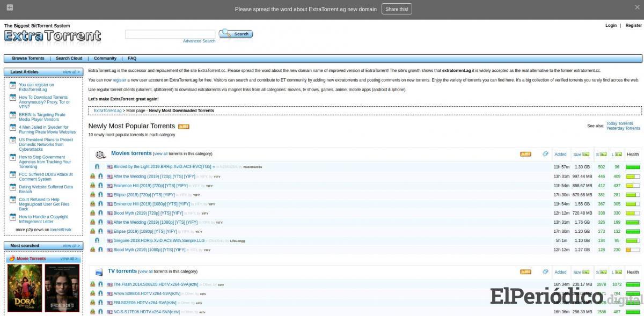Click RSS icon beside Newly Most Popular Torrents
The image size is (644, 316).
click(x=184, y=127)
